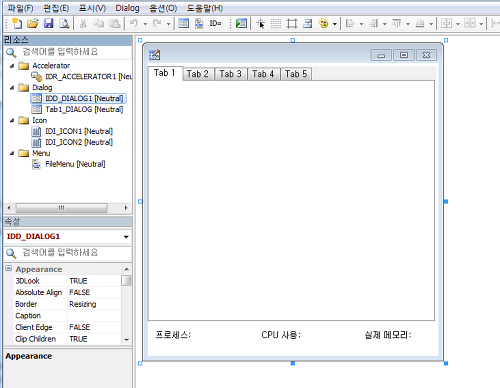Open the Redo history dropdown arrow
The image size is (500, 388).
168,24
